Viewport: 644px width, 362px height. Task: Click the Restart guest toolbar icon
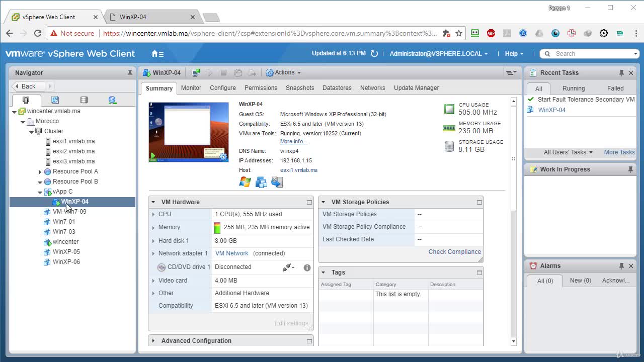point(238,73)
